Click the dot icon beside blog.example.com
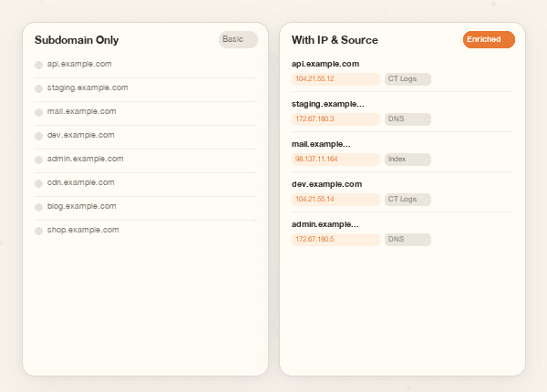Screen dimensions: 547x392 (38, 207)
